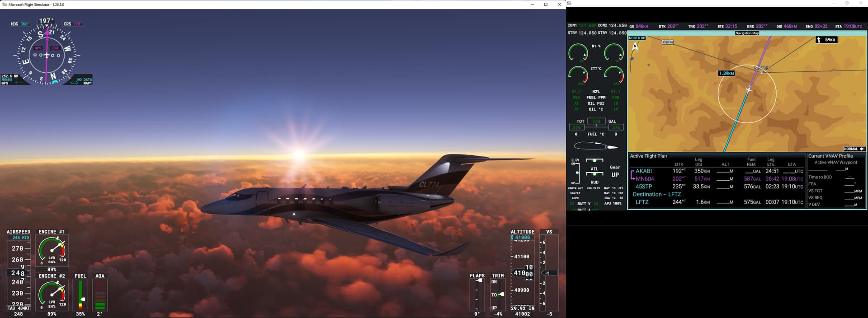Screen dimensions: 868x318
Task: Click the VS TGT field in VNAV profile
Action: click(x=836, y=191)
